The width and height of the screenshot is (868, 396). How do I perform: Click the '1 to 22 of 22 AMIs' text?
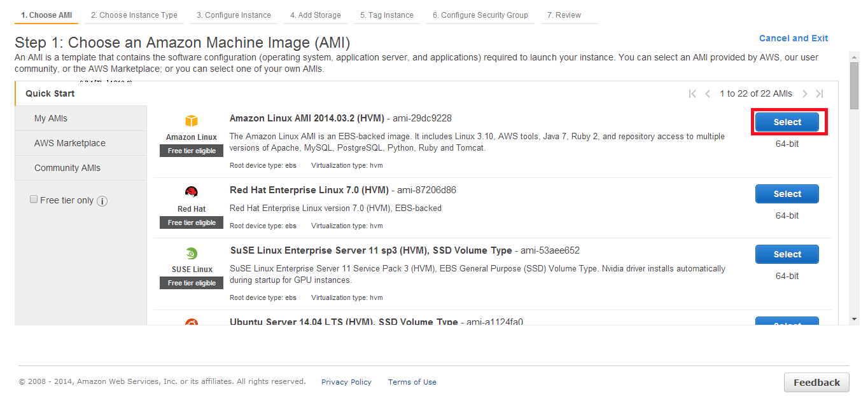coord(756,93)
